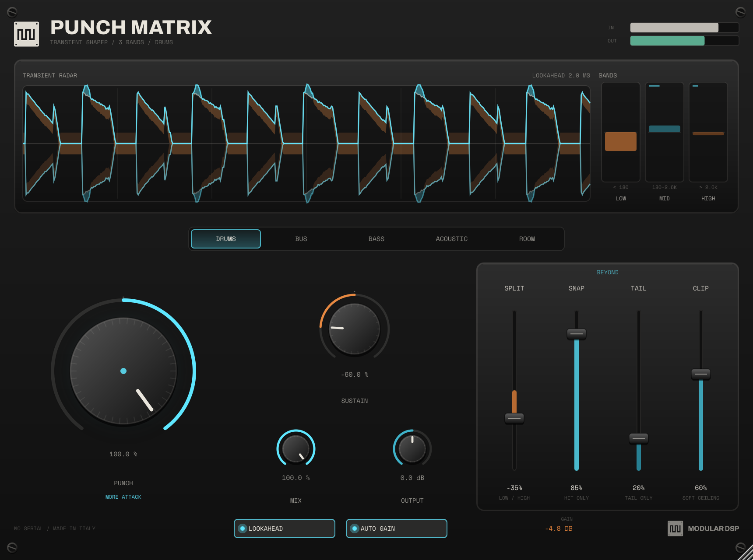Choose the ROOM preset tab
This screenshot has width=753, height=560.
527,239
